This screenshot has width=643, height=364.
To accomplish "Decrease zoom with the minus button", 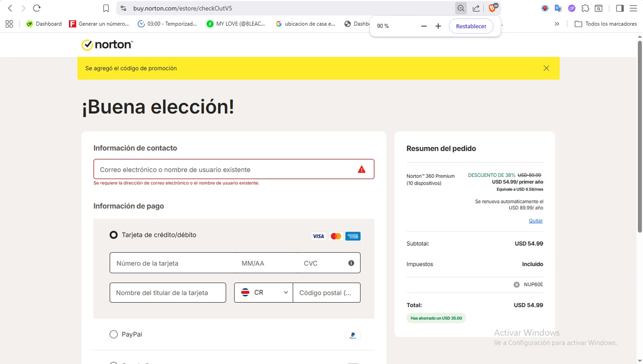I will [424, 26].
